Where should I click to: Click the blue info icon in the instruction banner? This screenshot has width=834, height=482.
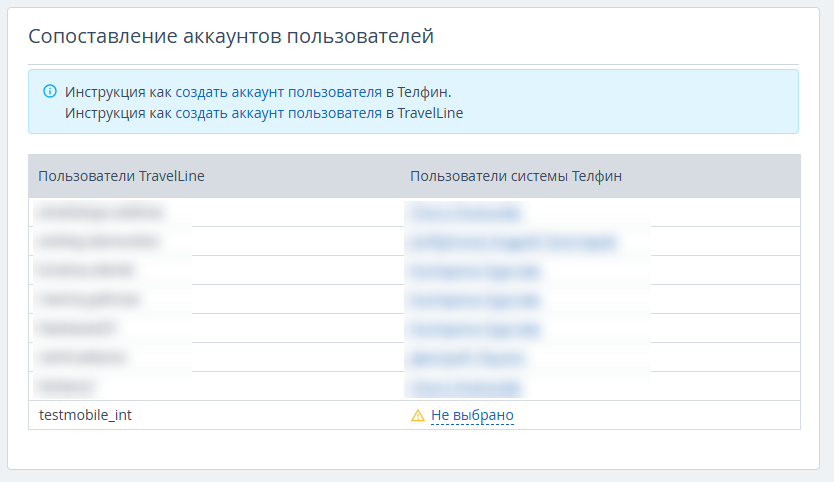click(x=50, y=91)
